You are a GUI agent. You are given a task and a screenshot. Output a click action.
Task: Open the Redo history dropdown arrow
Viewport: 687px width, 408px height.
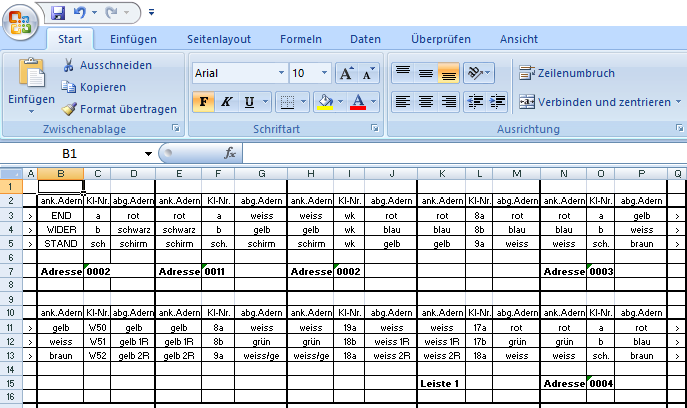pos(126,13)
